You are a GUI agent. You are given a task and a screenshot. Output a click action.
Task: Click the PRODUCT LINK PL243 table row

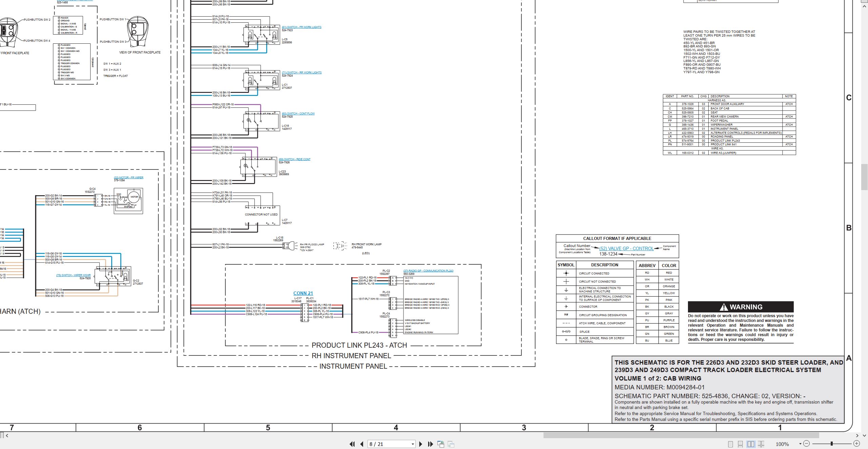click(x=729, y=141)
